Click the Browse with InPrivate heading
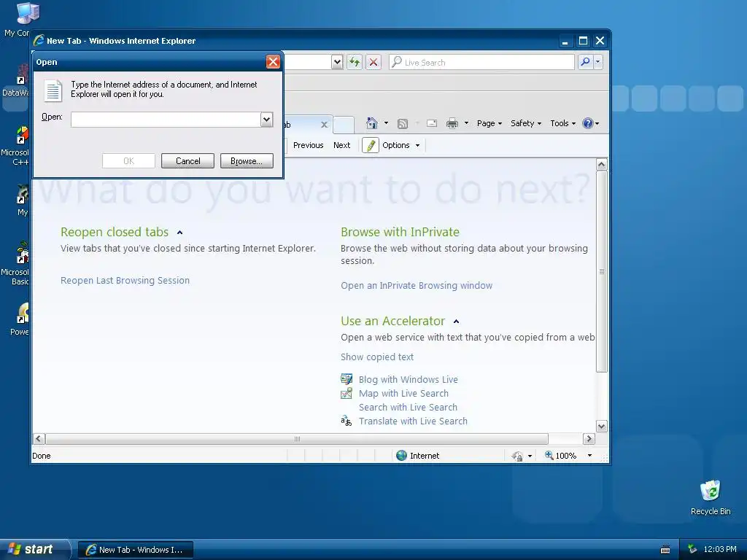Image resolution: width=747 pixels, height=560 pixels. 400,232
